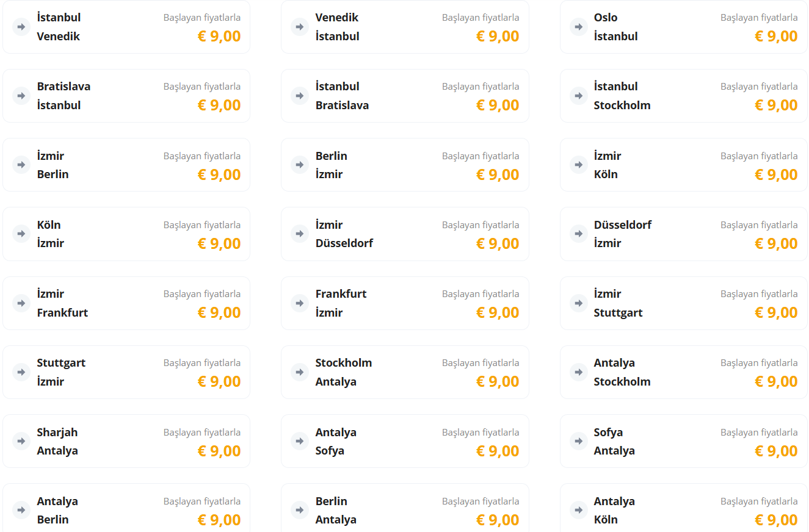Choose the Sofya to Antalya route card
Screen dimensions: 809x532
(x=683, y=441)
